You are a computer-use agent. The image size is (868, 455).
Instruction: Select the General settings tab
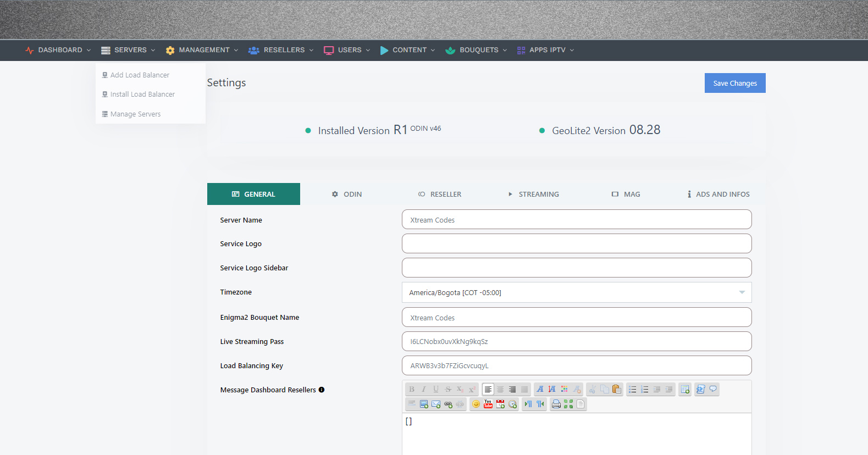click(253, 194)
